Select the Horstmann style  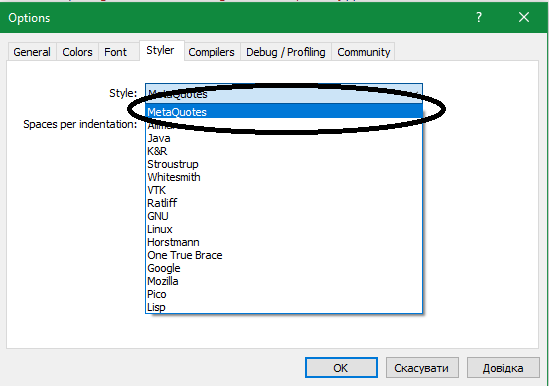tap(284, 242)
